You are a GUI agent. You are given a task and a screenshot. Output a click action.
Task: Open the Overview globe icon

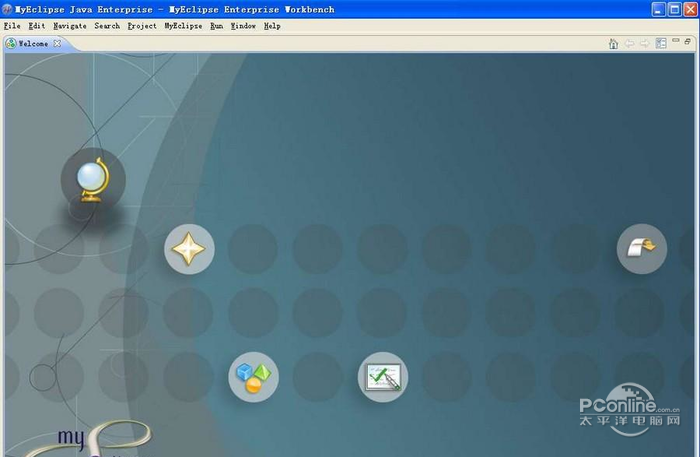(93, 180)
